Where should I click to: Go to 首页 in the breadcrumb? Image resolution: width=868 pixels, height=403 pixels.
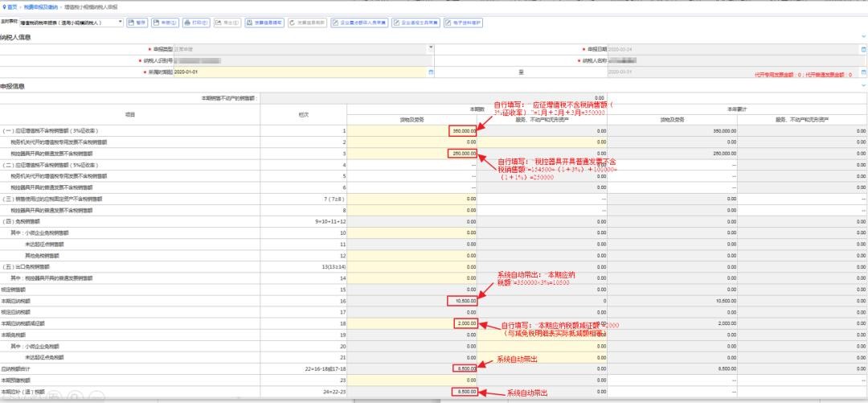pos(11,6)
